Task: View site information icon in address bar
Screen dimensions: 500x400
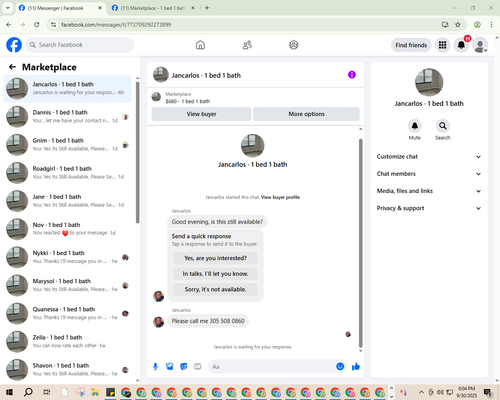Action: pyautogui.click(x=53, y=25)
